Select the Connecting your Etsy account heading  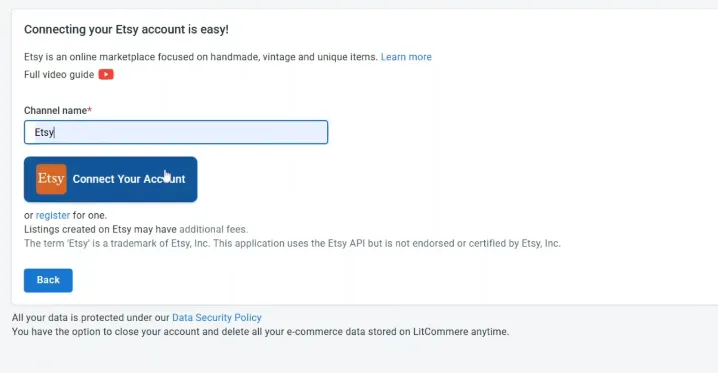(x=126, y=29)
